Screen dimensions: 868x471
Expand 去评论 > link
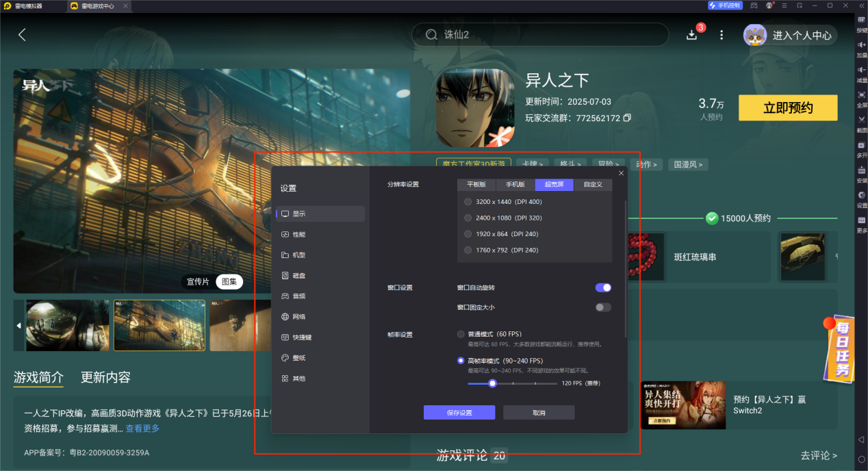(x=819, y=455)
